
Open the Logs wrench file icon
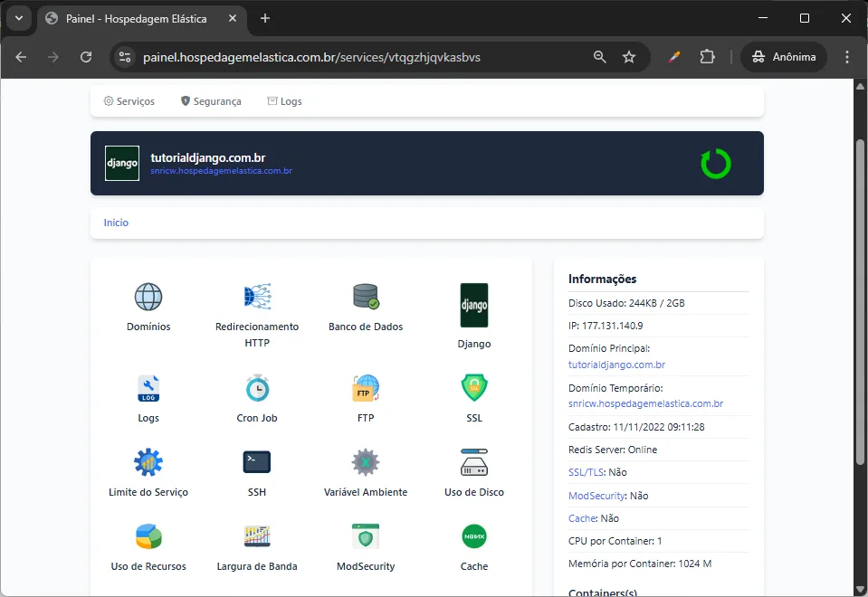point(148,388)
